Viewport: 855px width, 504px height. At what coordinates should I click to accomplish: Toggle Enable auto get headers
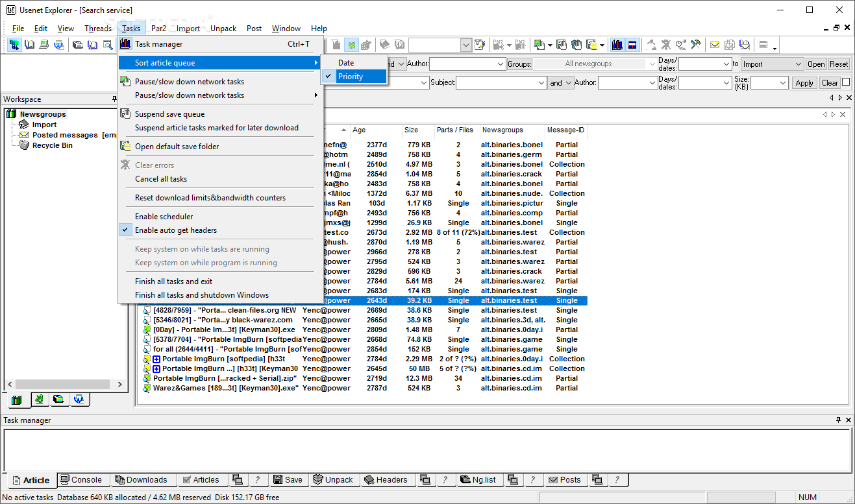point(220,230)
